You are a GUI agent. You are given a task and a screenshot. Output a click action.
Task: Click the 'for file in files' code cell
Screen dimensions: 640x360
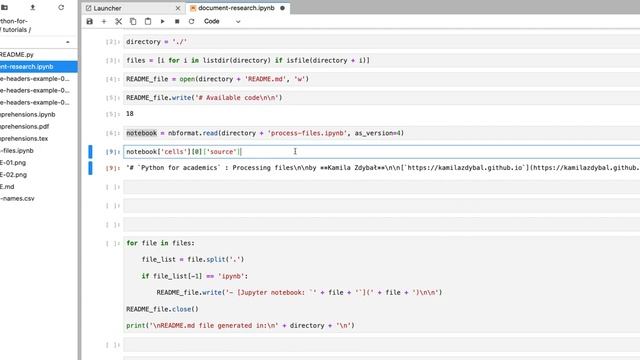point(382,284)
